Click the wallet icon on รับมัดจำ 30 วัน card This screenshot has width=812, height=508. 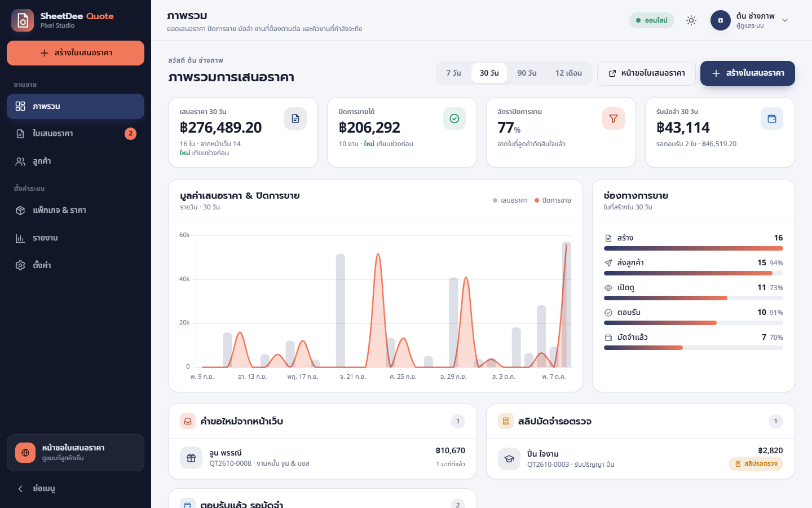[x=772, y=119]
